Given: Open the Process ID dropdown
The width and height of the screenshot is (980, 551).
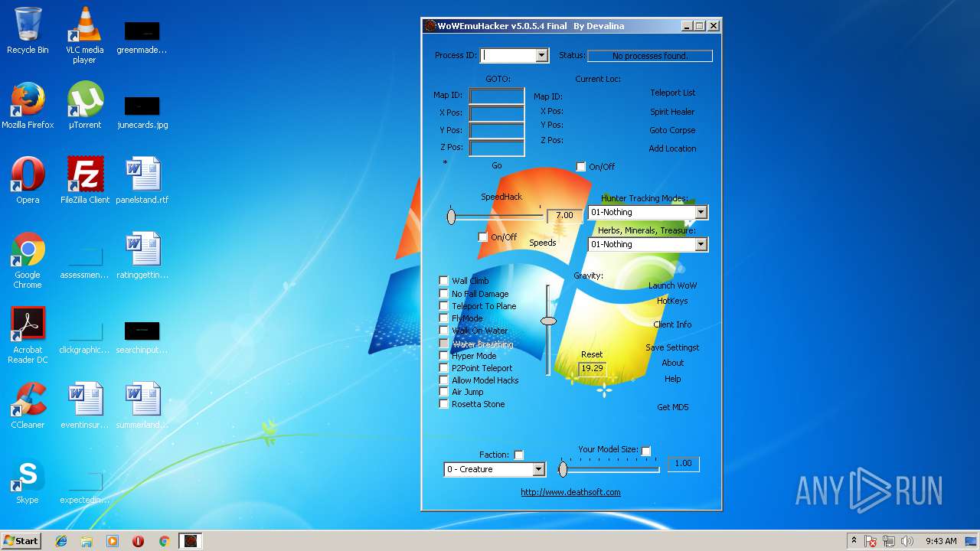Looking at the screenshot, I should pyautogui.click(x=541, y=55).
